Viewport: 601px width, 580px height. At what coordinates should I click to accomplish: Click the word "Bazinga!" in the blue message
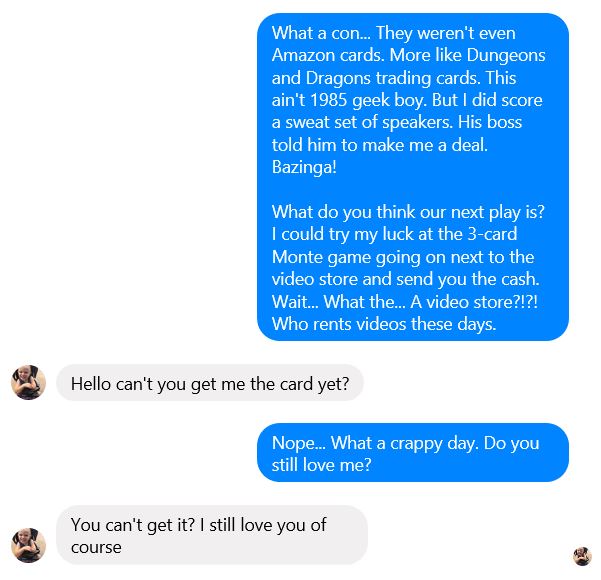(x=304, y=167)
